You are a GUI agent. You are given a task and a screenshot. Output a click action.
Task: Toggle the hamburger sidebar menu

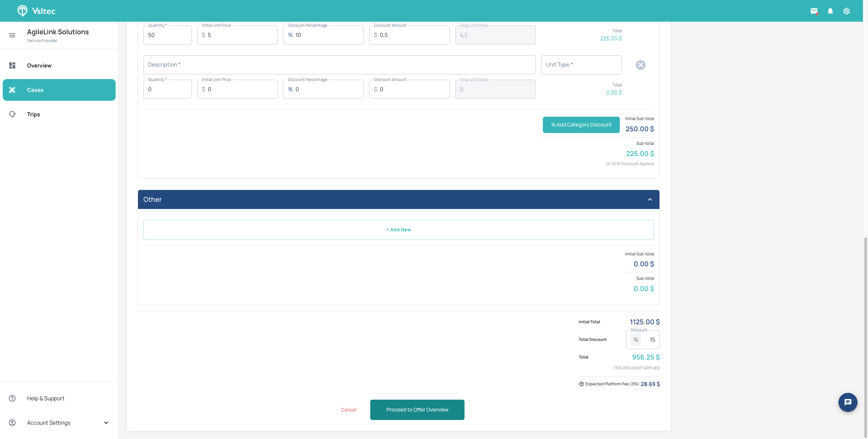tap(12, 35)
